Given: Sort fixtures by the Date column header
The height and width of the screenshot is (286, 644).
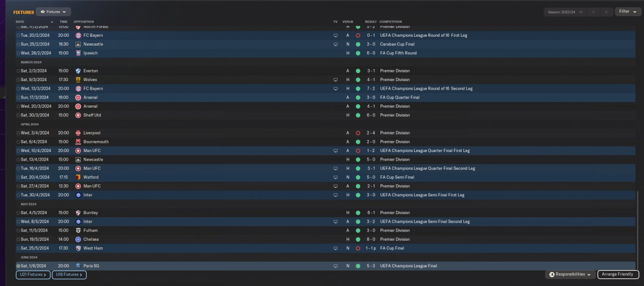Looking at the screenshot, I should [20, 22].
